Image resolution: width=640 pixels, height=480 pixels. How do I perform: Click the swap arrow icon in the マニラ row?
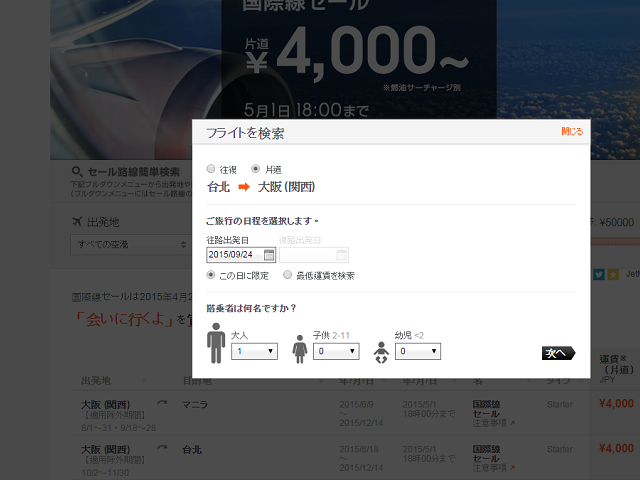tap(162, 403)
